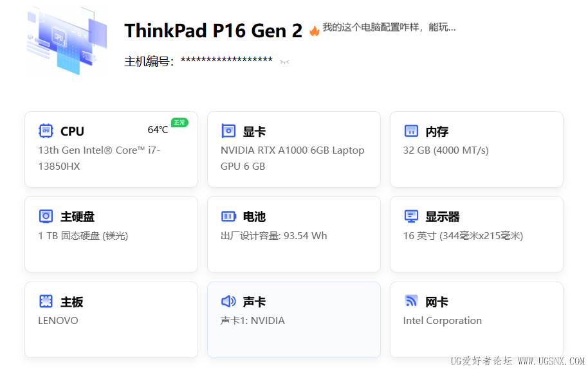Click the 声卡1: NVIDIA text
Image resolution: width=588 pixels, height=369 pixels.
(253, 321)
